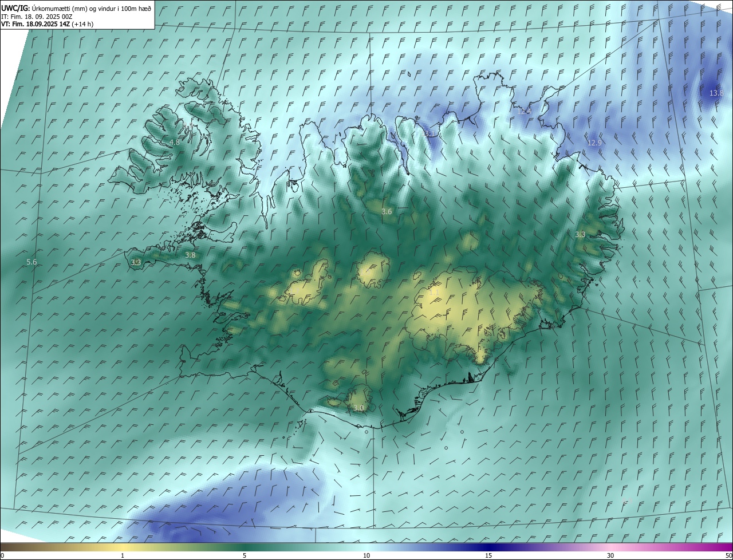Select the 3.8 value label

click(x=190, y=255)
